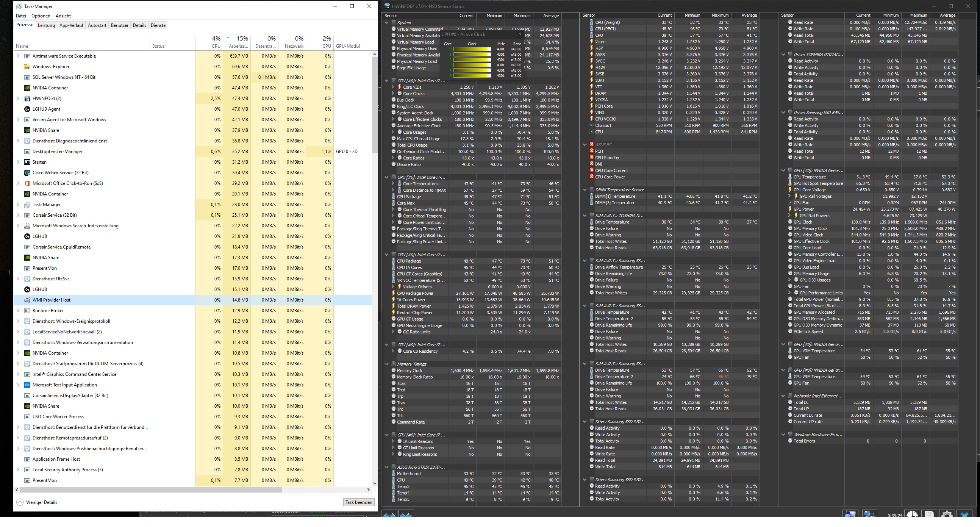
Task: Expand the HWiNFO64 (2) process group
Action: (x=18, y=99)
